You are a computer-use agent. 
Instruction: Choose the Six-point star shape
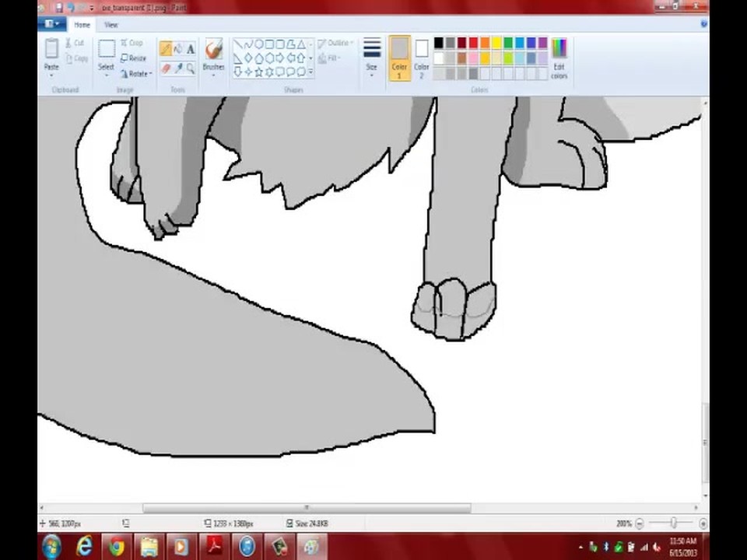[269, 72]
